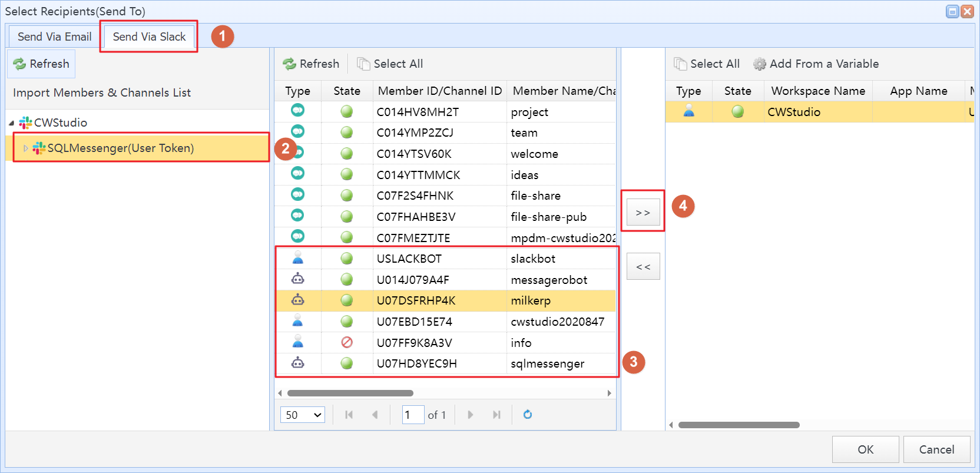The image size is (980, 473).
Task: Switch to Send Via Email tab
Action: pyautogui.click(x=54, y=37)
